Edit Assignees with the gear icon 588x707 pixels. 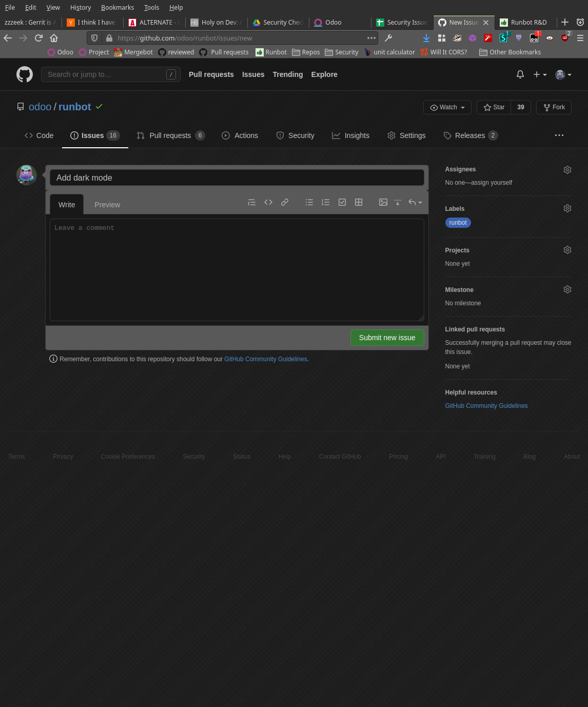pos(567,170)
